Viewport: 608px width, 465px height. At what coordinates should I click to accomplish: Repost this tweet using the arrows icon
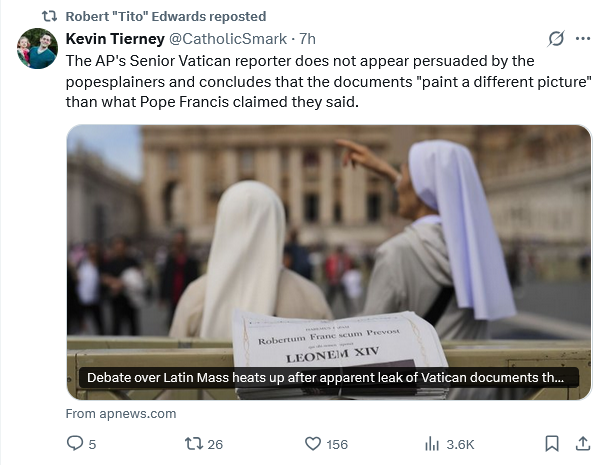(x=195, y=443)
